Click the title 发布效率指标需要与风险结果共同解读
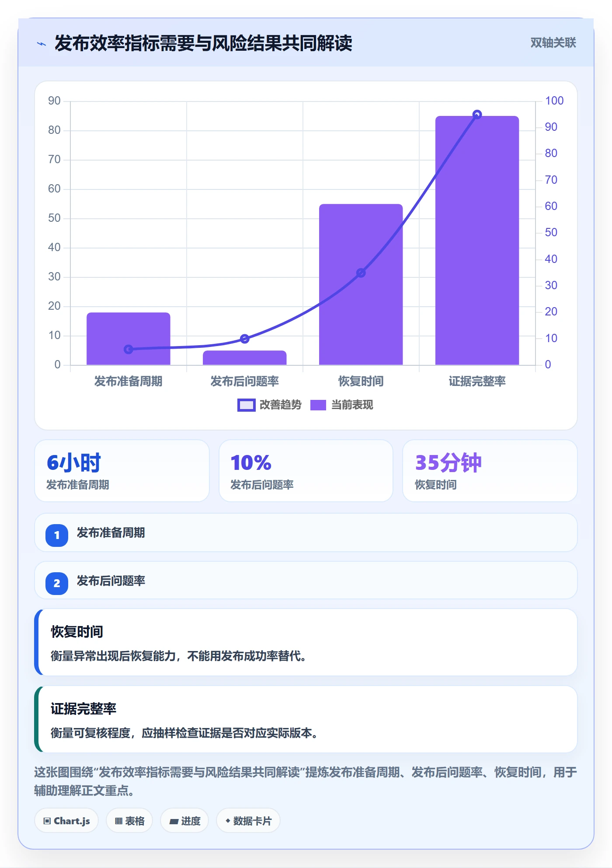Screen dimensions: 612x868 tap(203, 43)
